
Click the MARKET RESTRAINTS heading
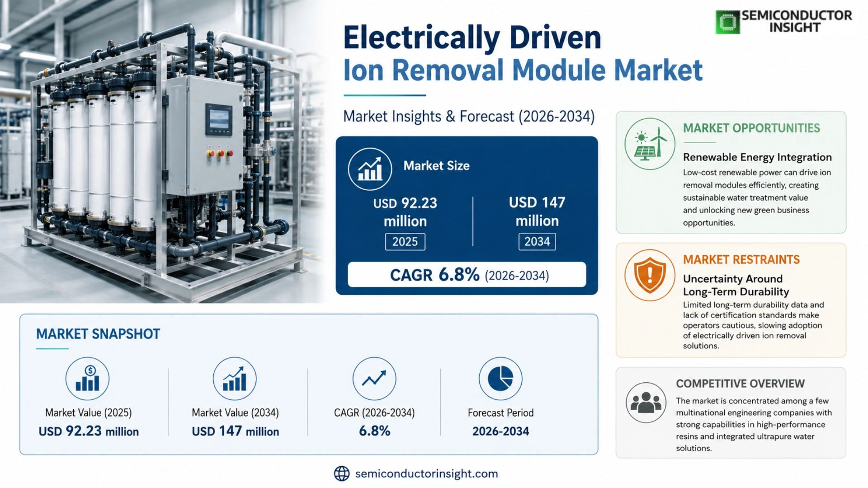point(741,260)
